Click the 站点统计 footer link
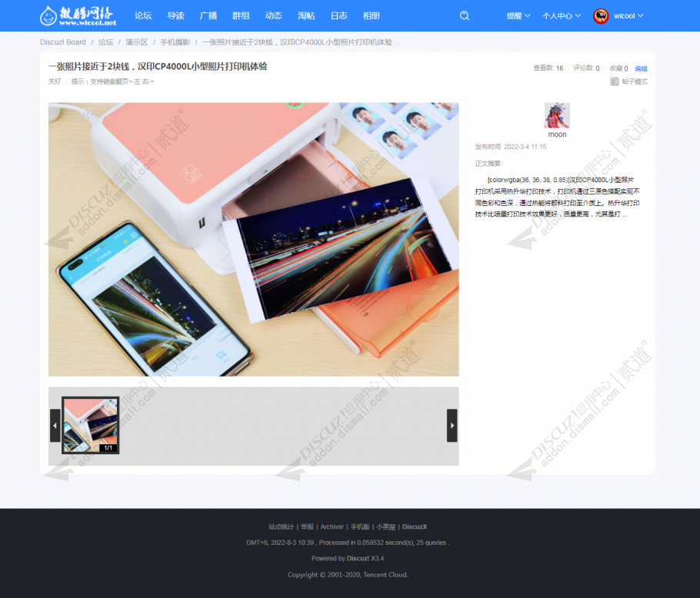700x598 pixels. point(281,527)
